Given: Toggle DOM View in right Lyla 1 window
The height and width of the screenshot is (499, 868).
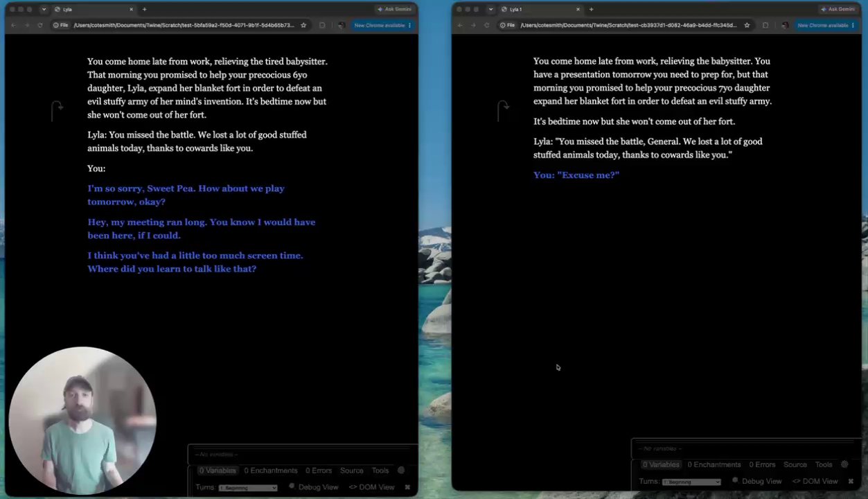Looking at the screenshot, I should pos(815,481).
